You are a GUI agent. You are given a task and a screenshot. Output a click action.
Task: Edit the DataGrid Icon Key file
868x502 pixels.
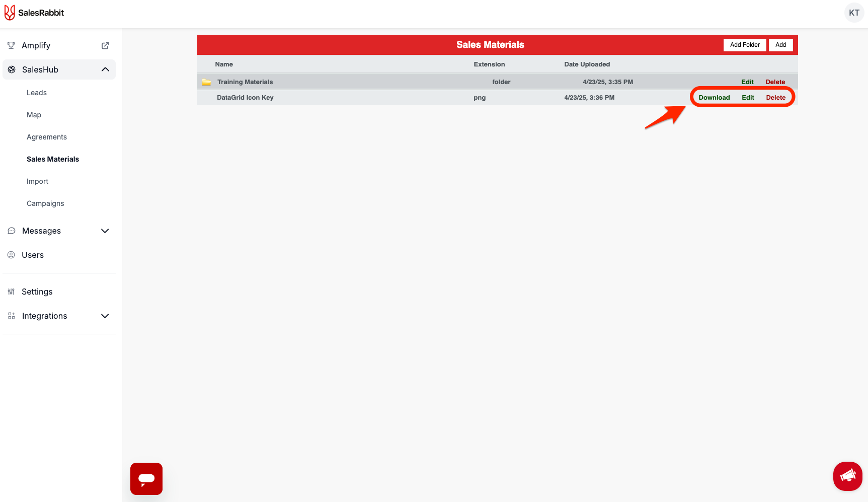tap(748, 98)
